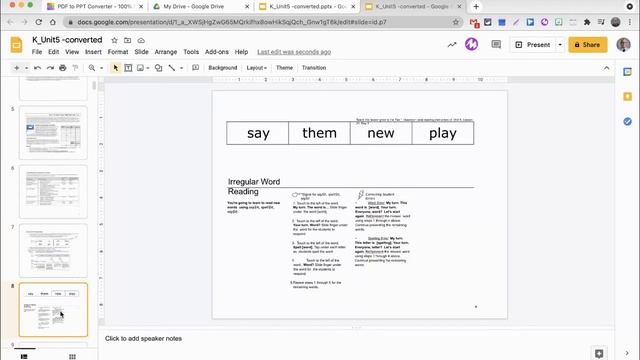
Task: Check cloud document status icon
Action: point(141,40)
